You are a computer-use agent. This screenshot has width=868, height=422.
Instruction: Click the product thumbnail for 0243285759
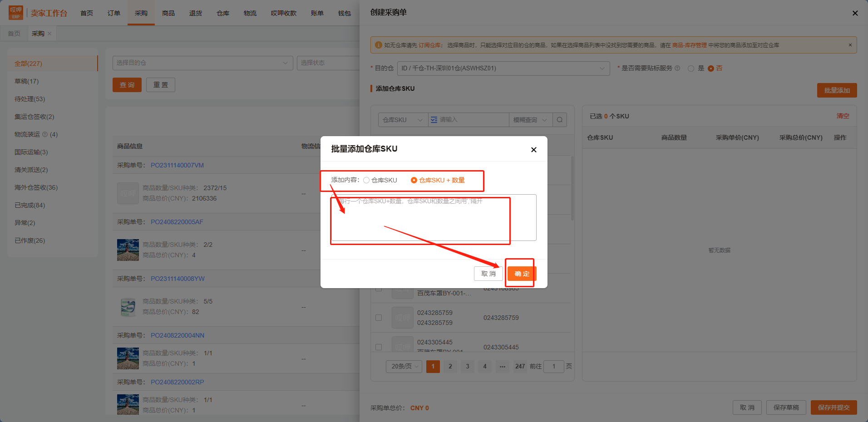click(402, 318)
